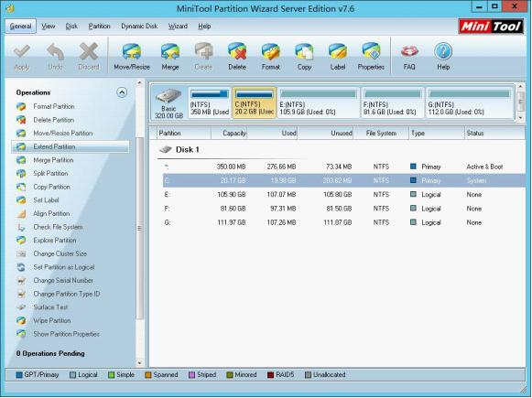Open the Partition menu

tap(99, 27)
